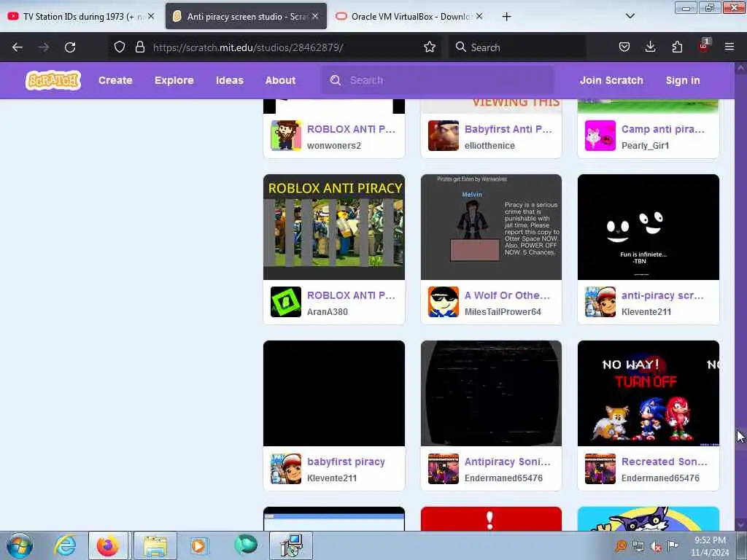Screen dimensions: 747x560
Task: Open Windows Explorer folder in taskbar
Action: coord(155,545)
